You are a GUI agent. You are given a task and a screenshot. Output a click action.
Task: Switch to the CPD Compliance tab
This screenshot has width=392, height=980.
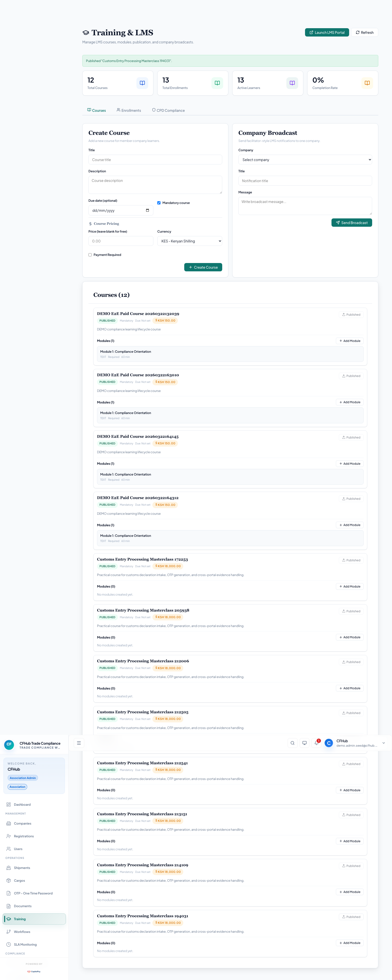pos(168,110)
